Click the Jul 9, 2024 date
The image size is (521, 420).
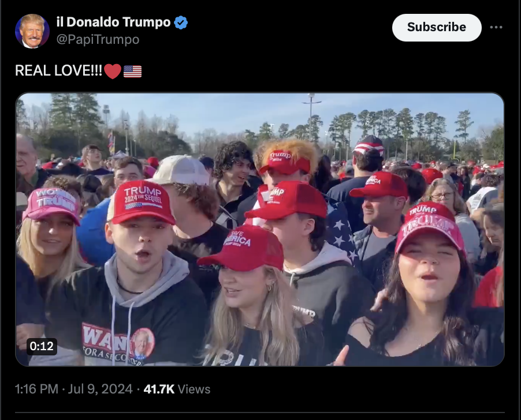coord(101,389)
